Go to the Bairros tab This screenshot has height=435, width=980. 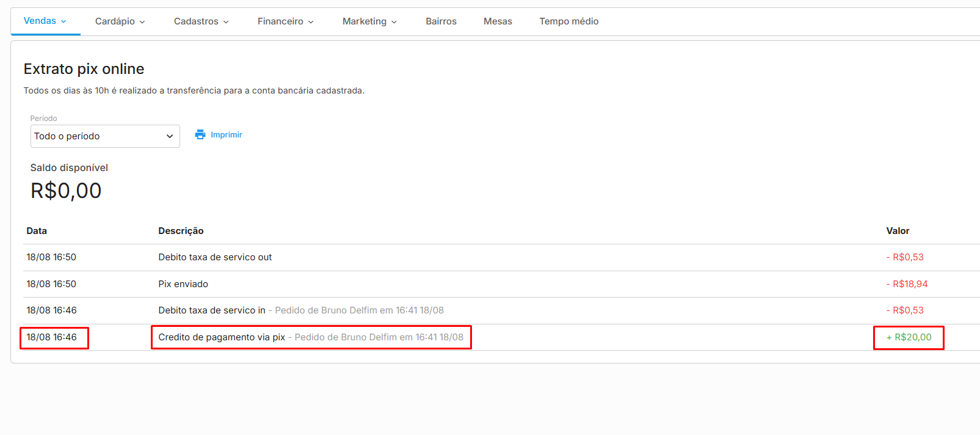pos(441,21)
